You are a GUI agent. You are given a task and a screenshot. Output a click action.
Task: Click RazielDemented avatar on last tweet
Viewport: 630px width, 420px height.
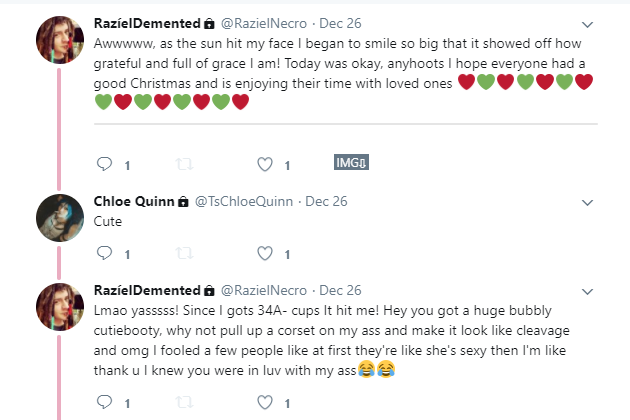pyautogui.click(x=60, y=307)
